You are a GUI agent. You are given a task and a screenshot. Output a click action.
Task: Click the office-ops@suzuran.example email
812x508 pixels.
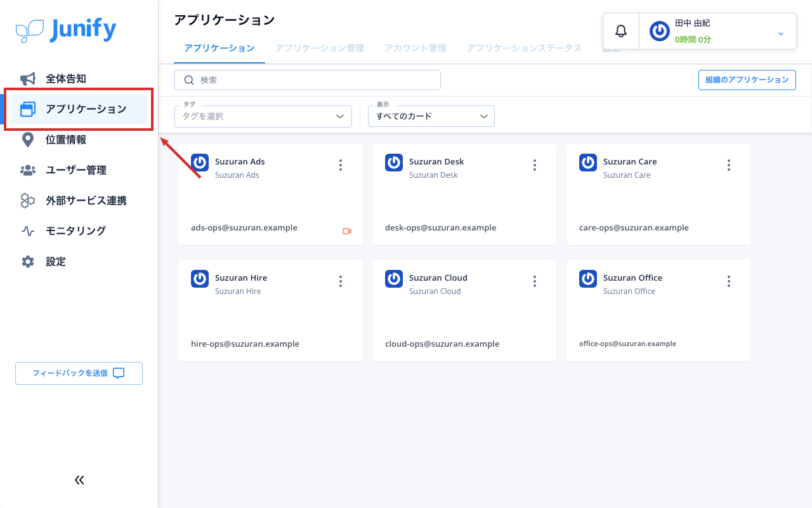point(627,344)
